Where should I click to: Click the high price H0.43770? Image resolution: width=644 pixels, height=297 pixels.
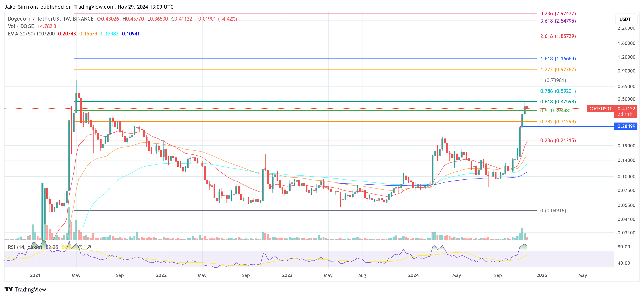tap(133, 19)
